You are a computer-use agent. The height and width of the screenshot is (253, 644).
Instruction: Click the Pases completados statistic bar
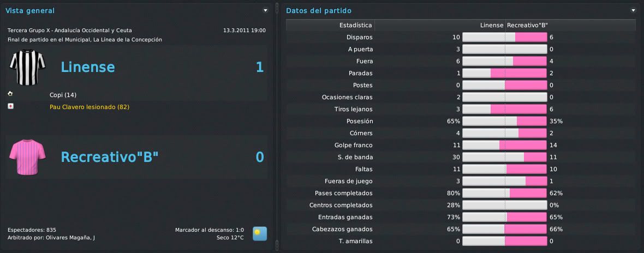coord(505,192)
